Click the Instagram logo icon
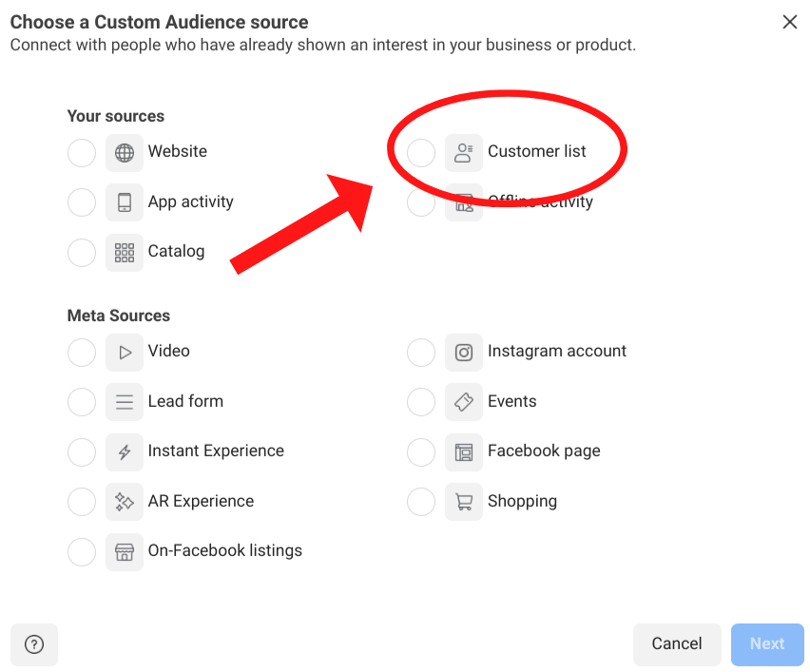 pyautogui.click(x=464, y=352)
